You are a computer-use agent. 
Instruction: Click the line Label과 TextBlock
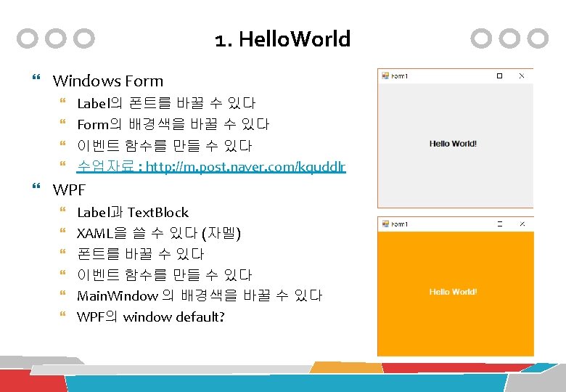tap(133, 212)
